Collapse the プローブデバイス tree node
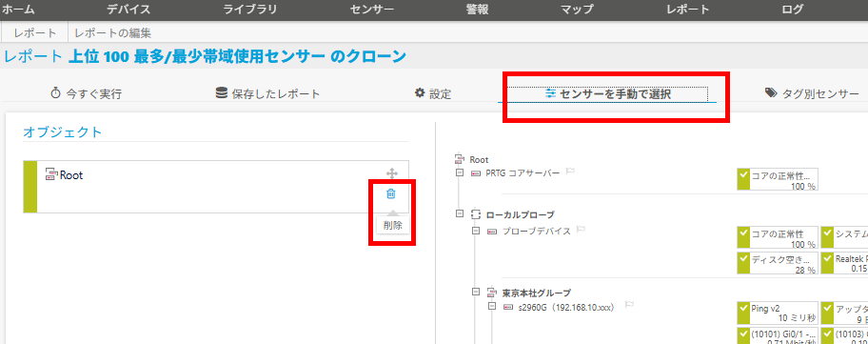Viewport: 868px width, 344px height. (x=476, y=231)
